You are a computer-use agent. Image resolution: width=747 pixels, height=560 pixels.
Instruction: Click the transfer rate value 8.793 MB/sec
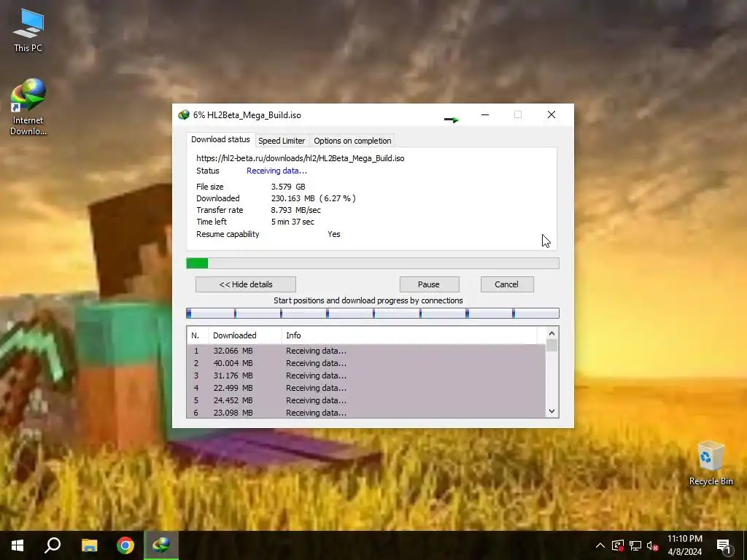pyautogui.click(x=296, y=210)
